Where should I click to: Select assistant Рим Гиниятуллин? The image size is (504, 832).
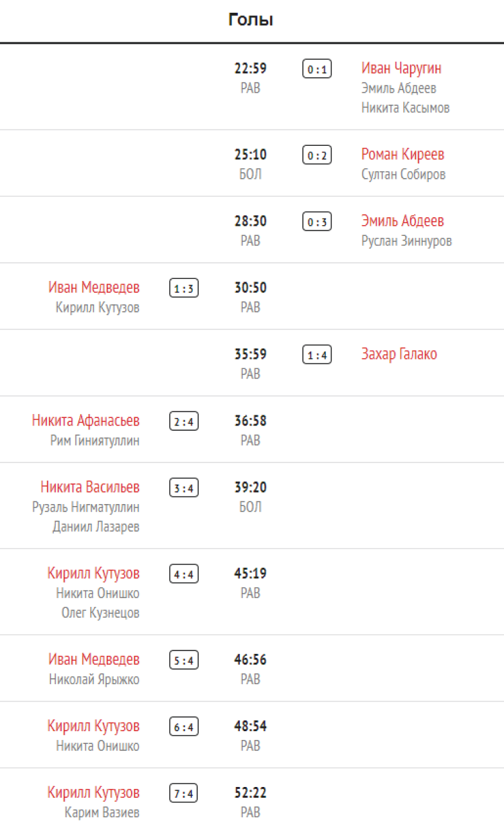tap(95, 441)
